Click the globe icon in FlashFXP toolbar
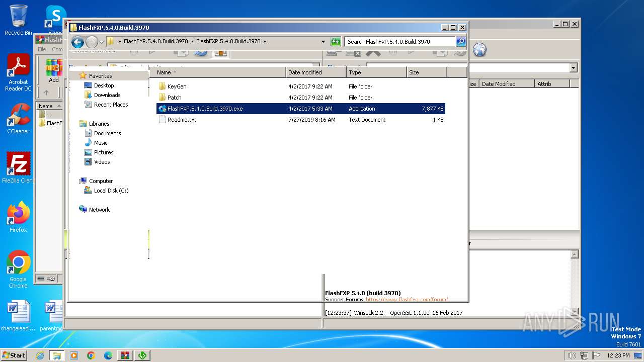This screenshot has width=644, height=362. pyautogui.click(x=480, y=50)
